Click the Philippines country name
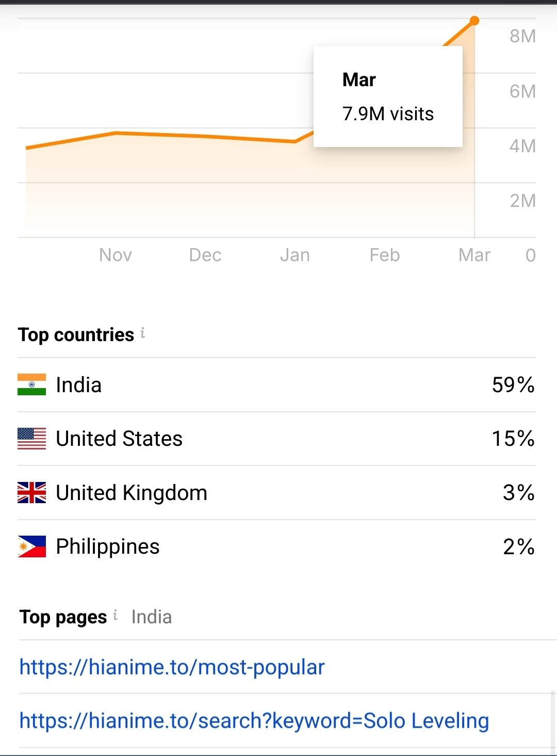This screenshot has height=756, width=557. 108,546
